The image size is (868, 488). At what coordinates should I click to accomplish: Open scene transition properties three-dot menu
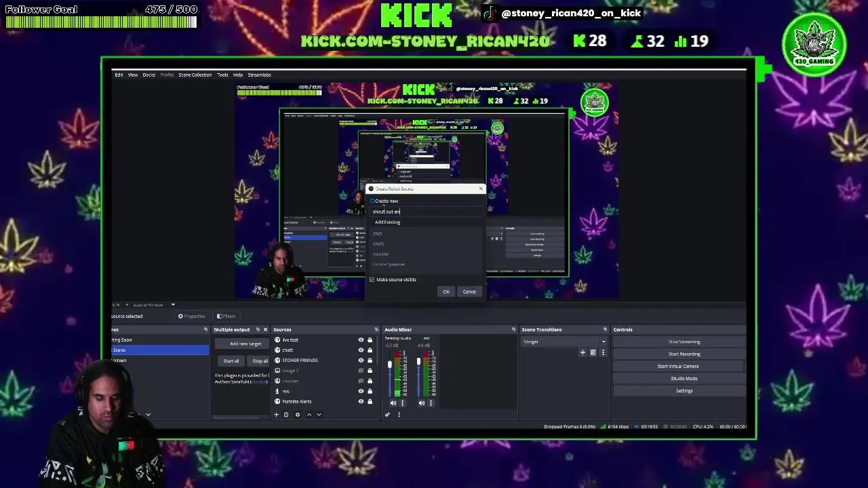coord(603,352)
